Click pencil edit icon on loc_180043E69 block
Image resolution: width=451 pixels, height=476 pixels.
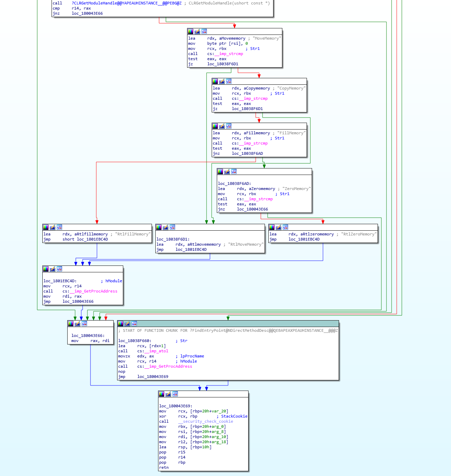168,394
